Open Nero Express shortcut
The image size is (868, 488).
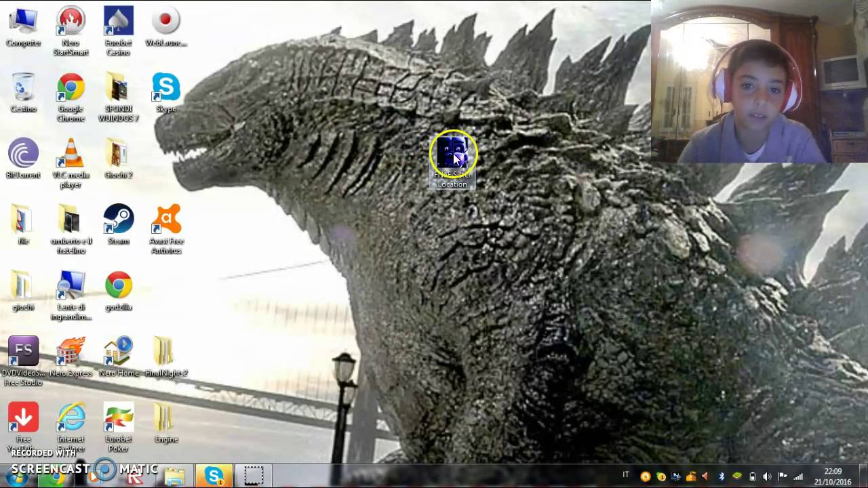[71, 357]
